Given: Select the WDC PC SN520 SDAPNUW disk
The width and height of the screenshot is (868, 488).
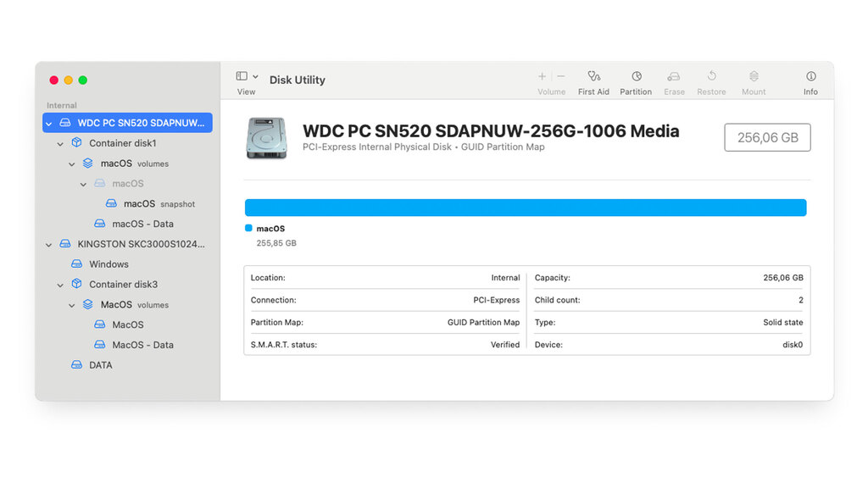Looking at the screenshot, I should coord(127,123).
